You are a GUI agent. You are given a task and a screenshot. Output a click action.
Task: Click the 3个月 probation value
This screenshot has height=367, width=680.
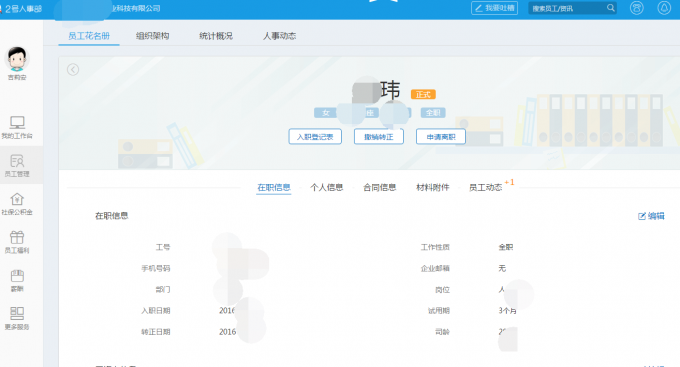[507, 311]
